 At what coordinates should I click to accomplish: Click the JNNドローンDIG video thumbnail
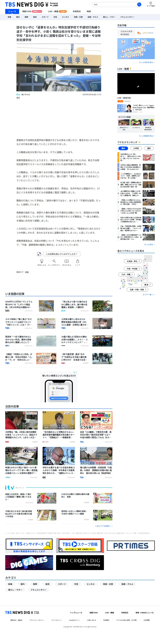pyautogui.click(x=124, y=123)
